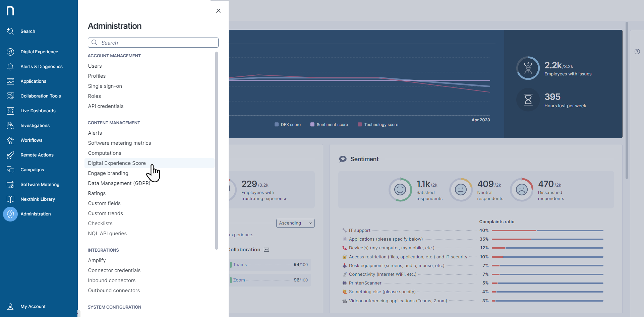Viewport: 644px width, 317px height.
Task: Open the Live Dashboards grid icon
Action: [10, 111]
